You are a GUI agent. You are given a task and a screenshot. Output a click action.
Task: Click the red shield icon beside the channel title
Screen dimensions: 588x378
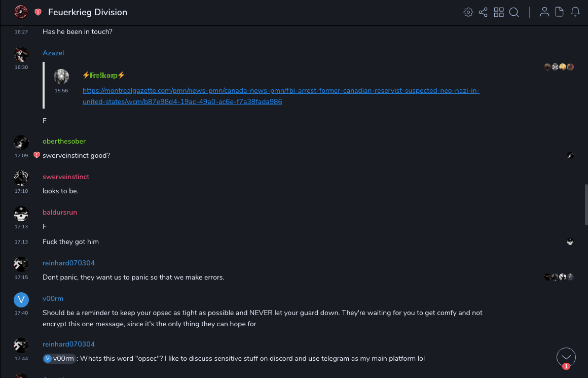point(38,12)
